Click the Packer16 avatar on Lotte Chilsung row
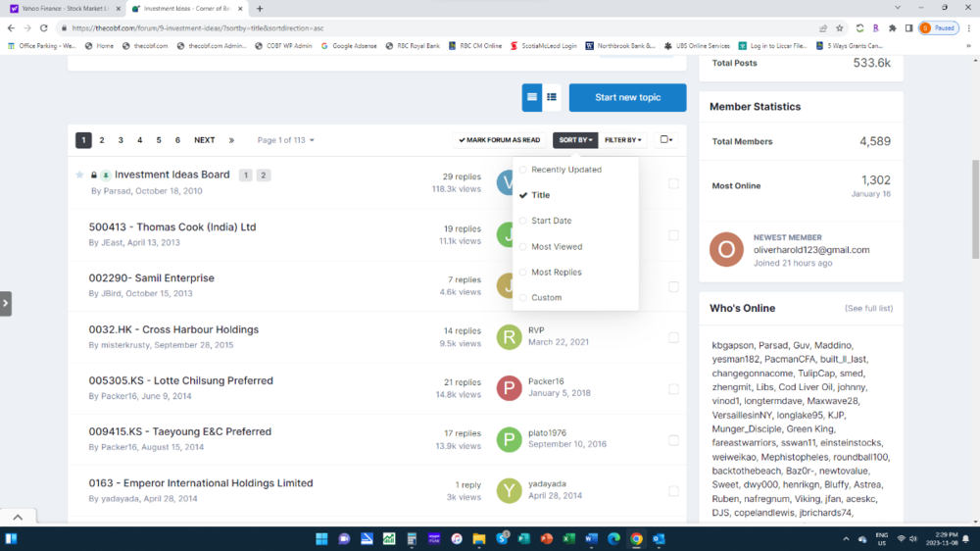This screenshot has height=551, width=980. tap(509, 388)
